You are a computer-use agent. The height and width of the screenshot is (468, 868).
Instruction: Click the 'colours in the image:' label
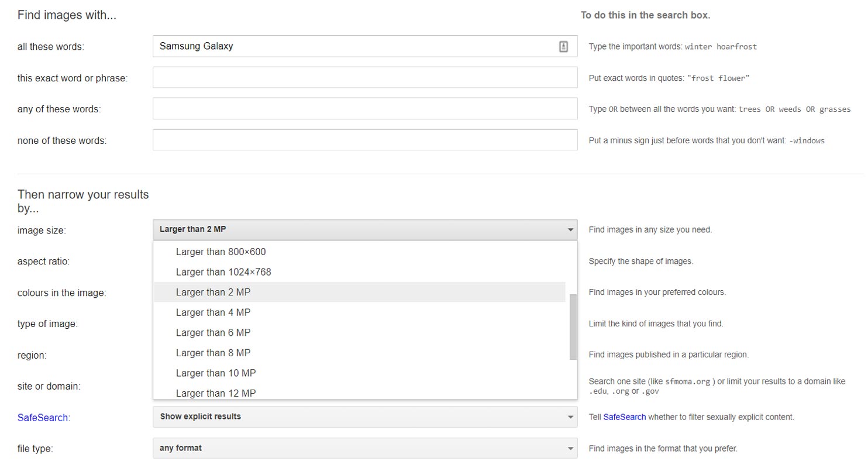point(62,293)
